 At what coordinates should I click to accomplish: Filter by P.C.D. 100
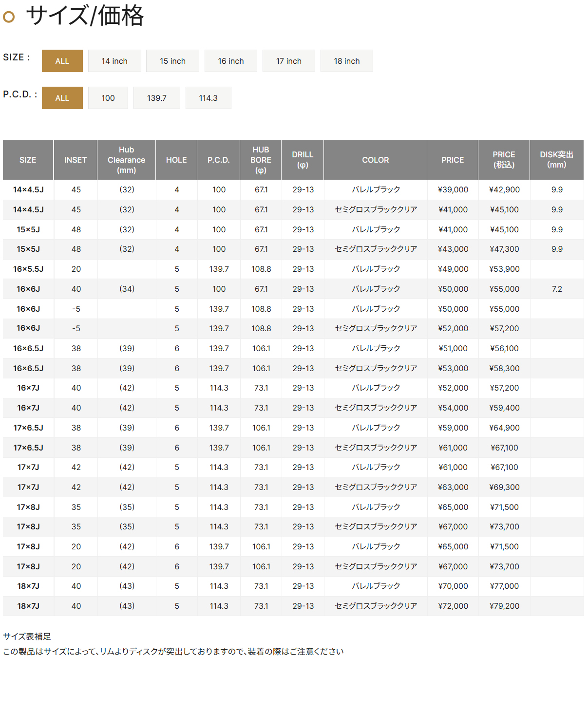tap(108, 98)
